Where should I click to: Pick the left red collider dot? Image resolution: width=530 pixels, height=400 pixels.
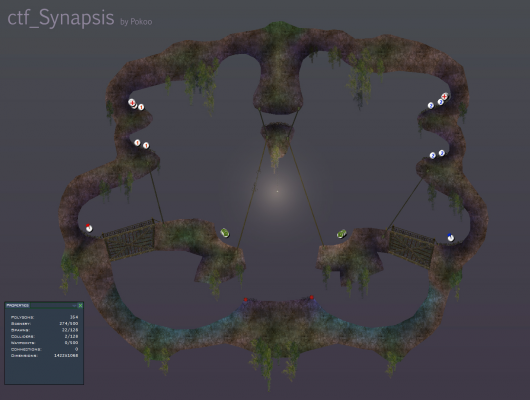tap(246, 300)
